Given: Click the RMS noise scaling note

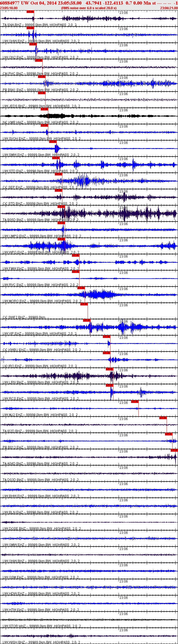Looking at the screenshot, I should click(89, 8).
